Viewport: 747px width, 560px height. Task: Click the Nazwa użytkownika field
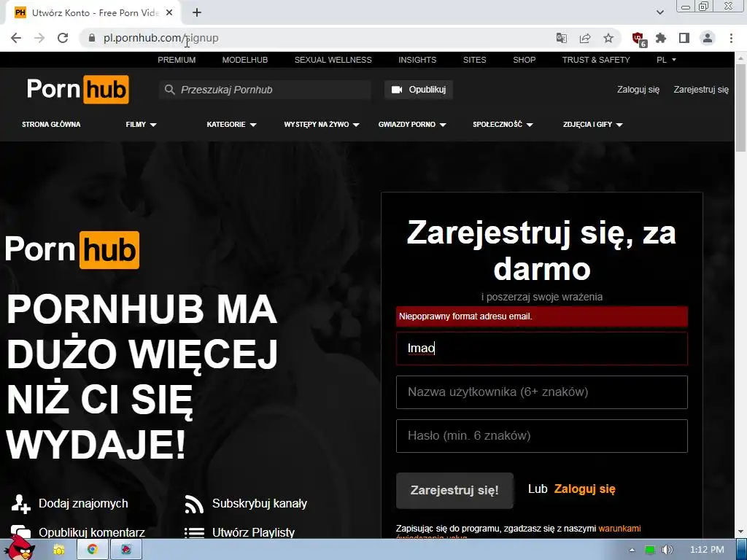coord(542,392)
